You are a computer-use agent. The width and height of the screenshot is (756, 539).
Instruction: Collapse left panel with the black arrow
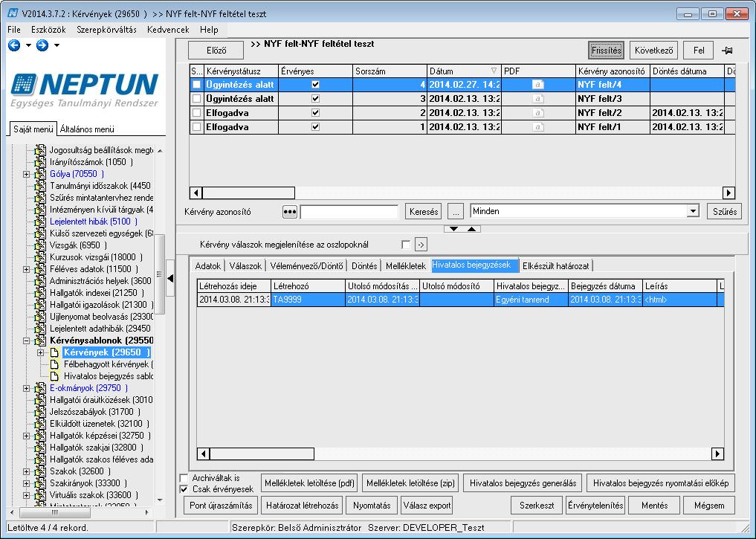(x=170, y=278)
